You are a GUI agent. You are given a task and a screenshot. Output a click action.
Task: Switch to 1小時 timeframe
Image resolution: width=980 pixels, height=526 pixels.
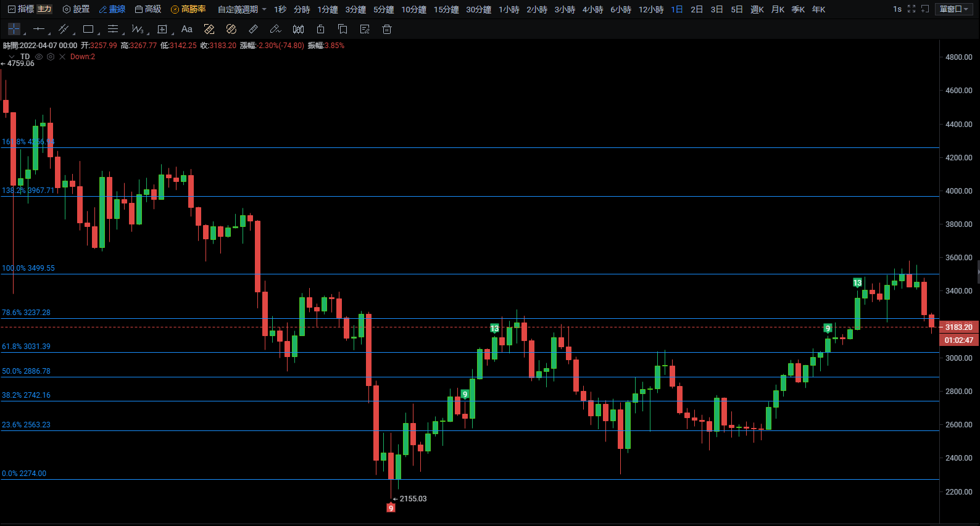pyautogui.click(x=509, y=9)
